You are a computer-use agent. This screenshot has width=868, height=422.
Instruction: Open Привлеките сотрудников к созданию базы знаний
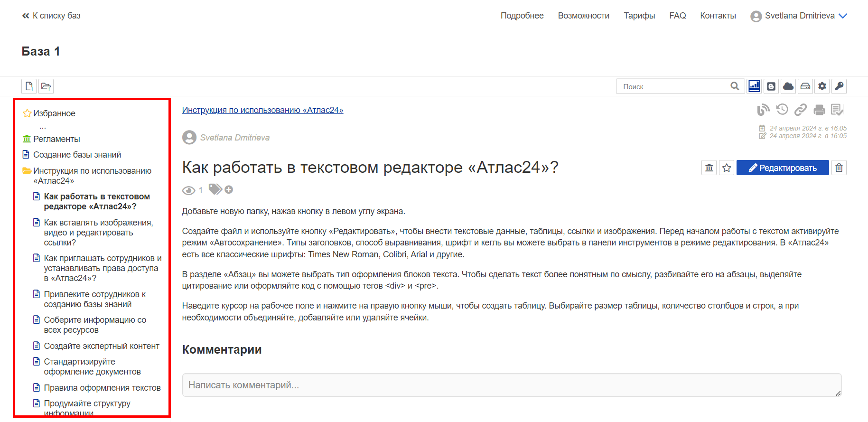pyautogui.click(x=94, y=299)
